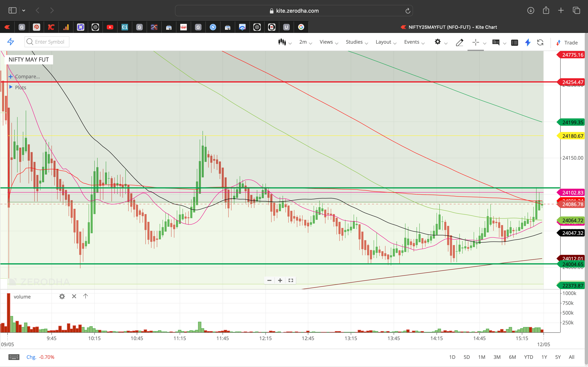588x367 pixels.
Task: Toggle the Safari sidebar
Action: coord(12,10)
